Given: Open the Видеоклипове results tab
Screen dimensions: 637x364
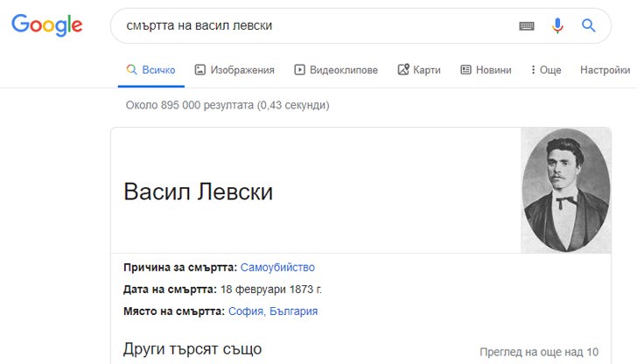Looking at the screenshot, I should click(336, 70).
